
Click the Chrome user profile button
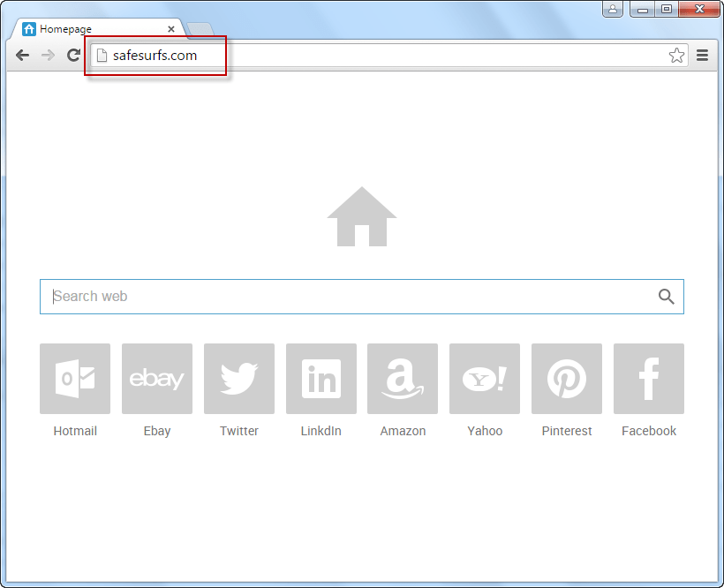tap(613, 9)
